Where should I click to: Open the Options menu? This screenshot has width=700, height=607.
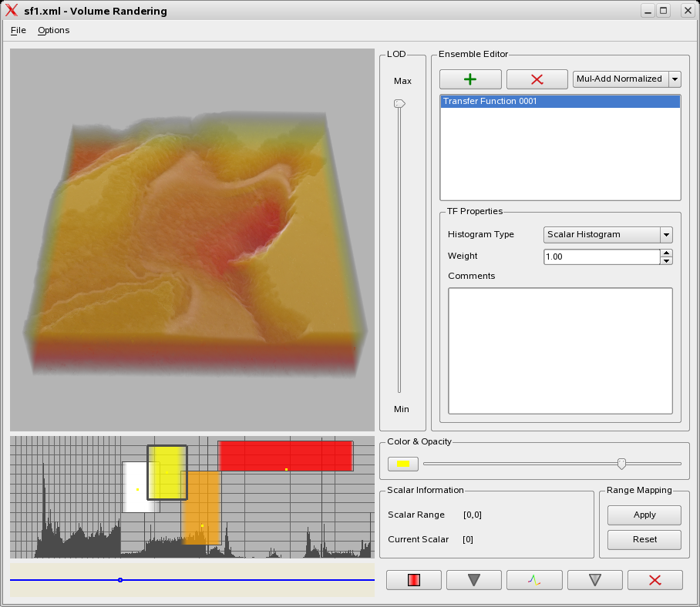click(53, 30)
